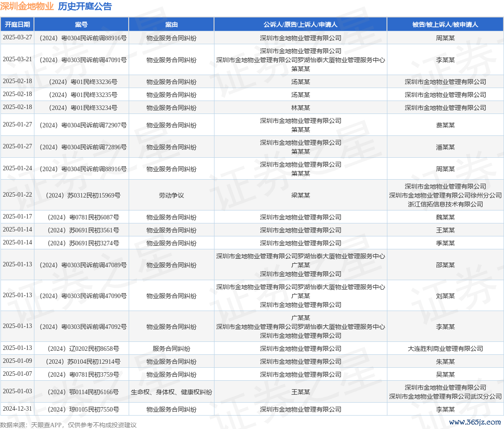Select case number 鄂0114民初6166号
Viewport: 504px width, 429px height.
[x=83, y=392]
